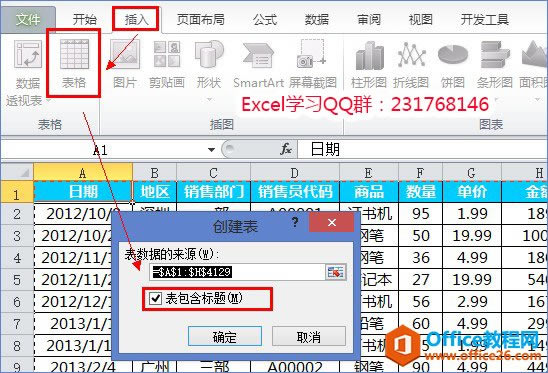Click the help question mark in 创建表 dialog
548x373 pixels.
tap(295, 222)
